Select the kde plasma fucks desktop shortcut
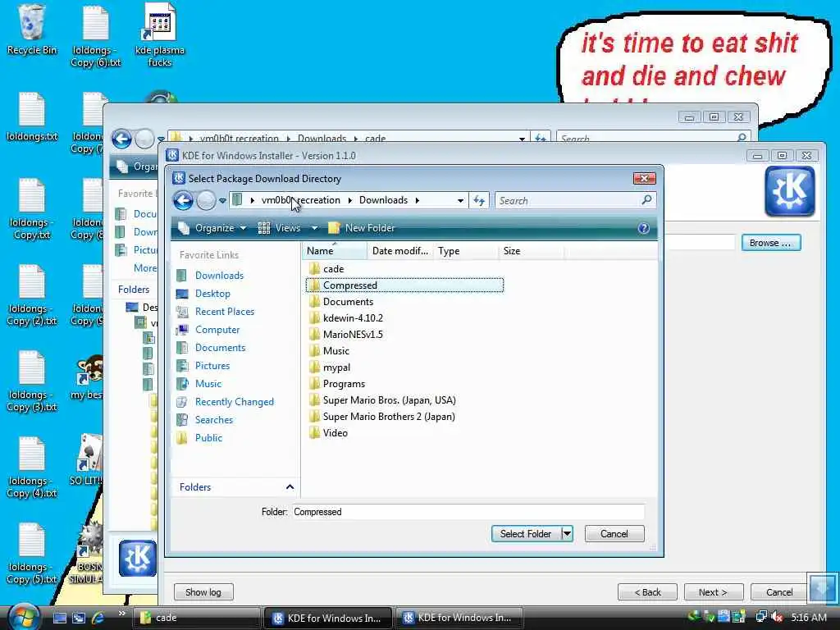The image size is (840, 630). tap(160, 35)
